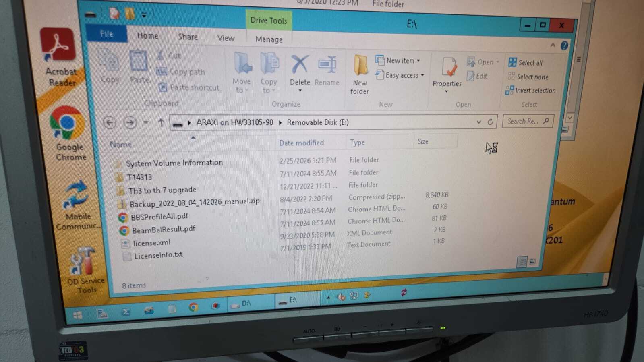The height and width of the screenshot is (362, 644).
Task: Go up one folder level arrow
Action: (x=161, y=122)
